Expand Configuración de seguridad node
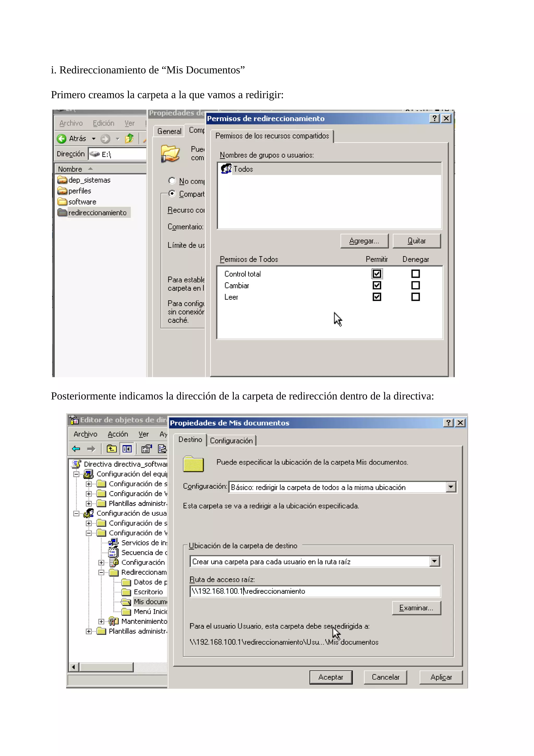This screenshot has width=534, height=756. [x=101, y=563]
